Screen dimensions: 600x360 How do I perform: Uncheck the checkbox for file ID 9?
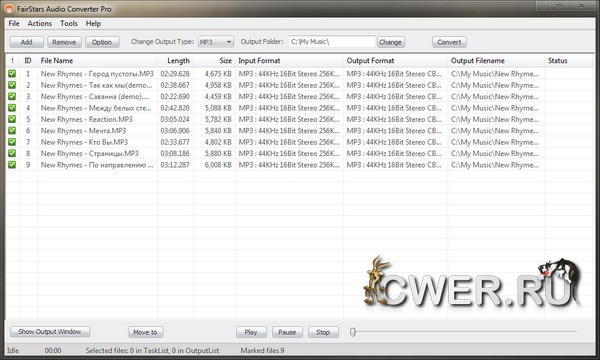click(x=12, y=165)
